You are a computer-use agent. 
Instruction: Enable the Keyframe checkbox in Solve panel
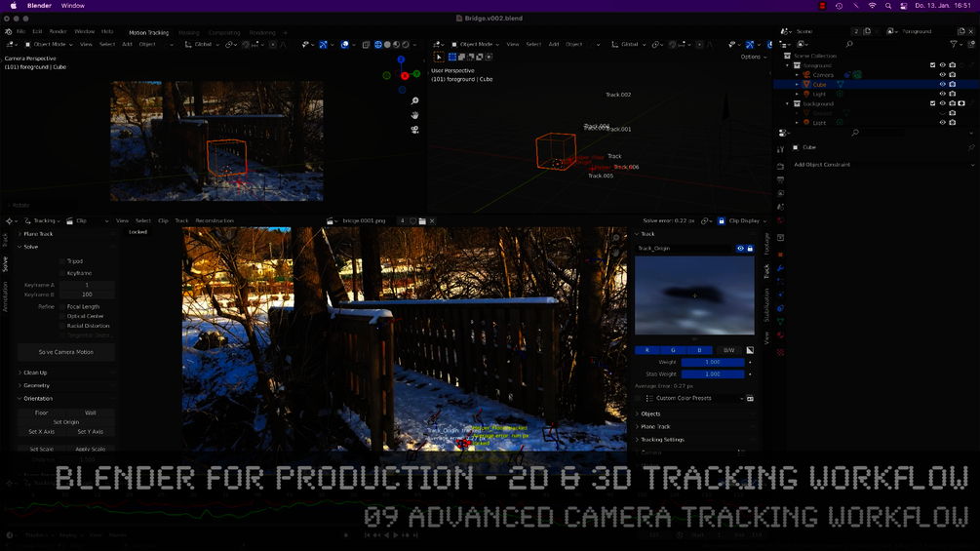tap(61, 273)
